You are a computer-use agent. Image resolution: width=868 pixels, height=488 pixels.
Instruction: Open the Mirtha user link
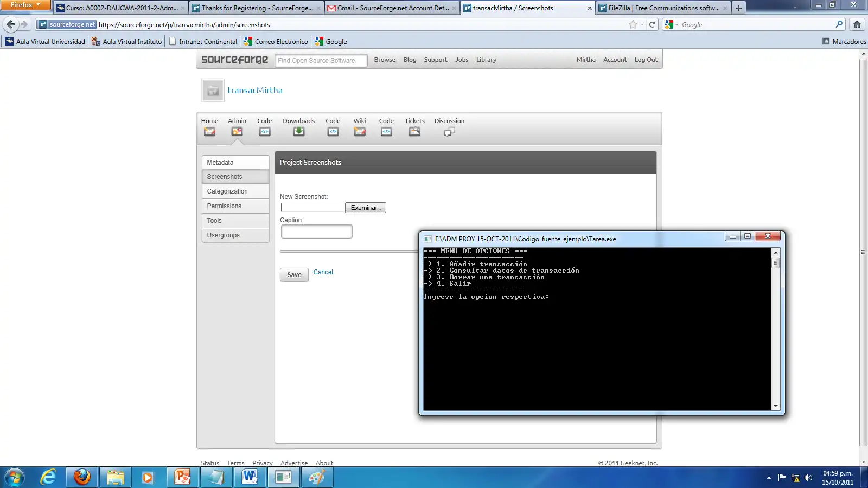[586, 60]
